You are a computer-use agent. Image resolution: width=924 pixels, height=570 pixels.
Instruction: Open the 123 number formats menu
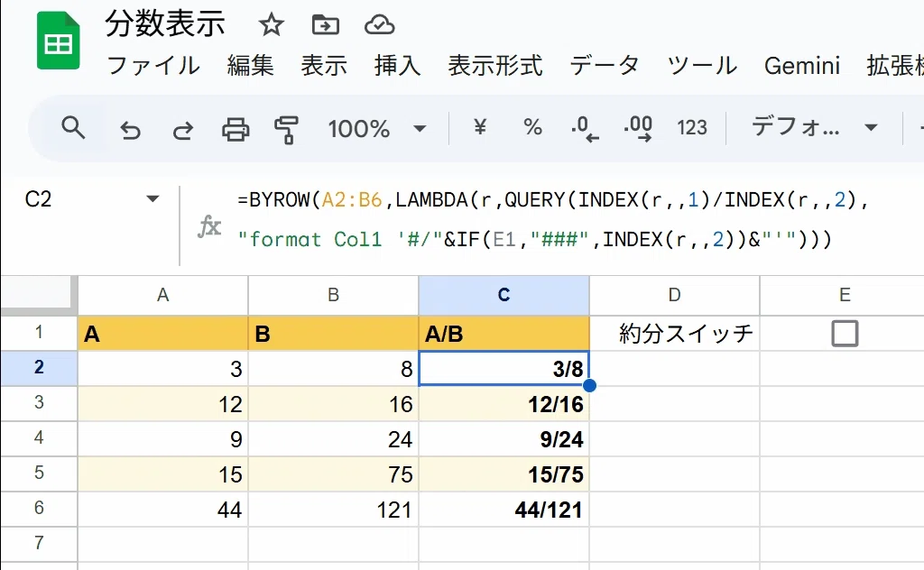click(692, 128)
